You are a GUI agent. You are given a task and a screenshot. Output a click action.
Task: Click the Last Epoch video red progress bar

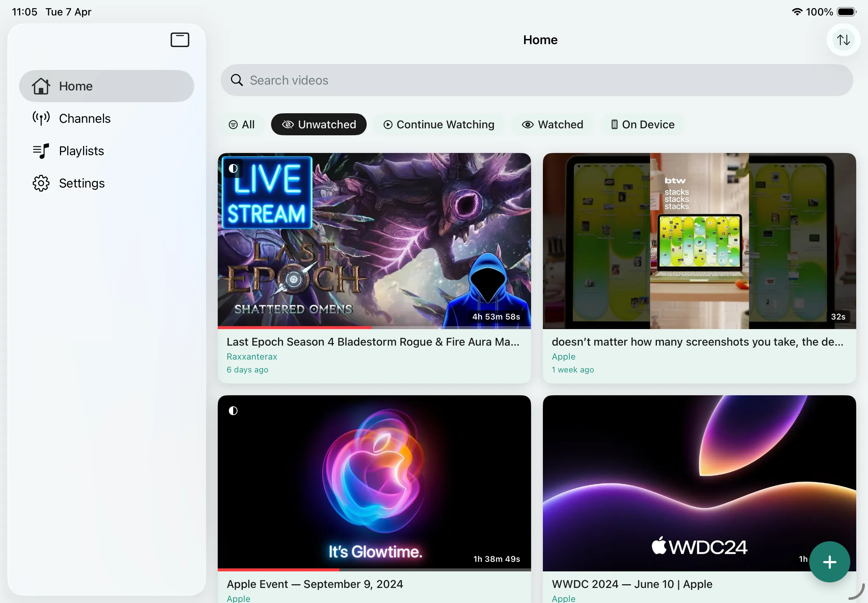pos(295,327)
